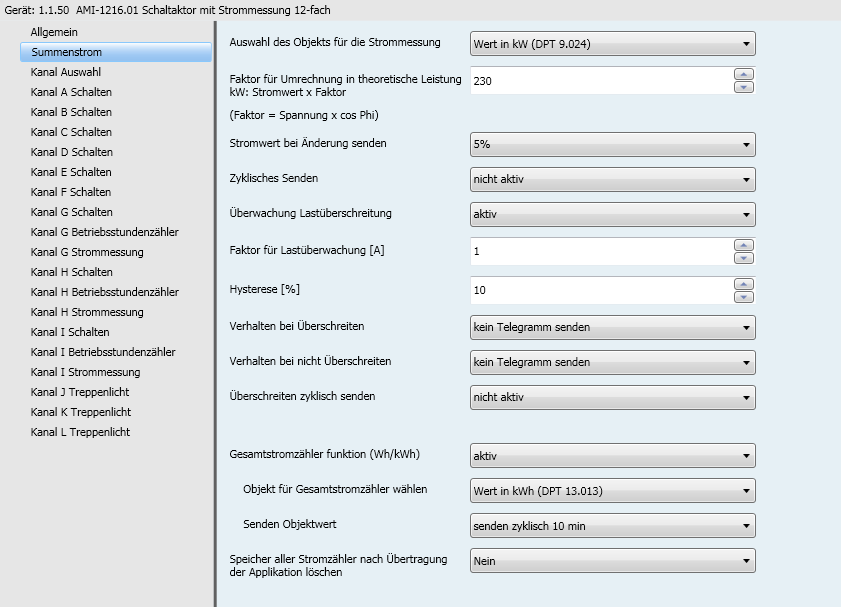Open the Überwachung Lastüberschreitung dropdown

point(612,215)
